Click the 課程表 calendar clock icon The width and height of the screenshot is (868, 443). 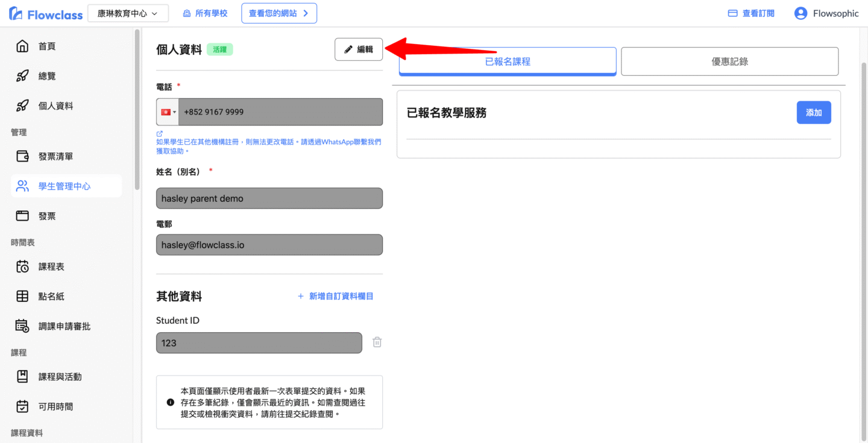(22, 266)
